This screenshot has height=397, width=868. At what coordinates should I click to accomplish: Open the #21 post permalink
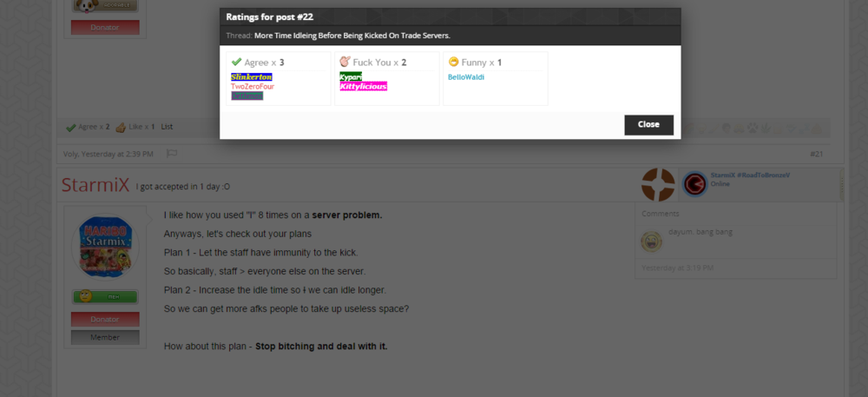817,154
